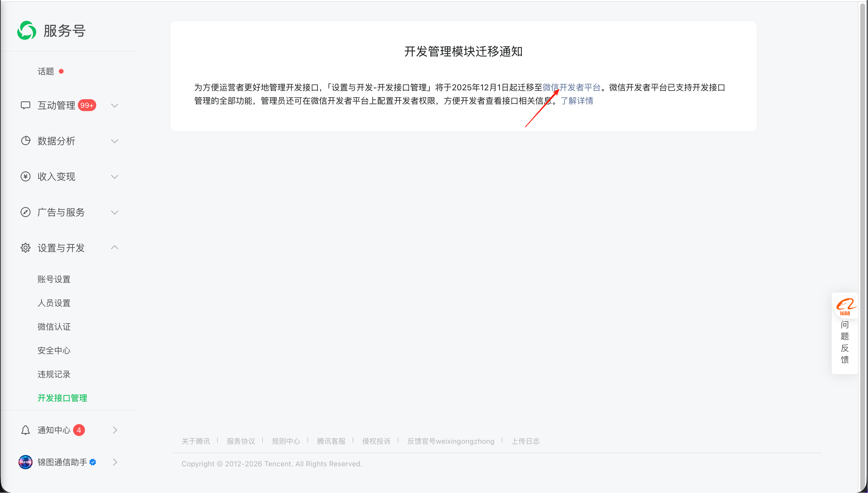Select 开发接口管理 submenu item
Viewport: 868px width, 493px height.
(62, 398)
